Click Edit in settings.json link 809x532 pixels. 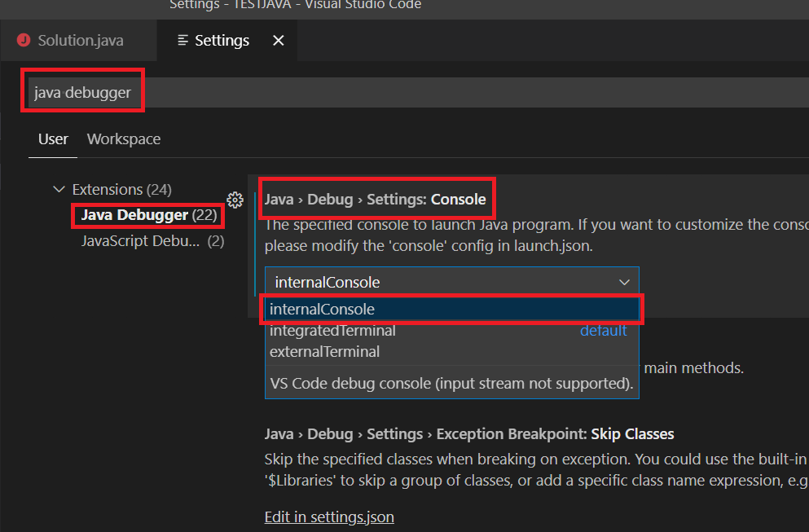pos(329,517)
